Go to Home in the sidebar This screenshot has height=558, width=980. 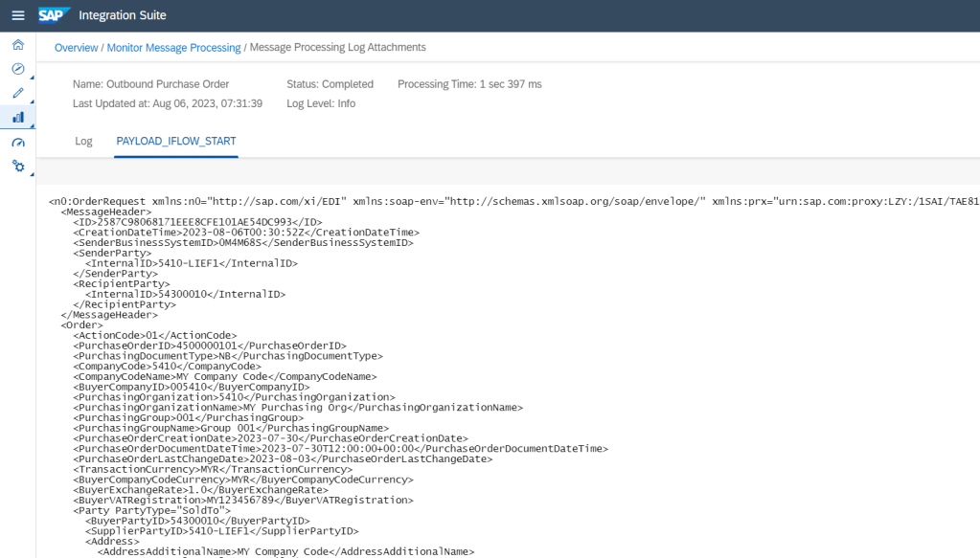pyautogui.click(x=17, y=45)
